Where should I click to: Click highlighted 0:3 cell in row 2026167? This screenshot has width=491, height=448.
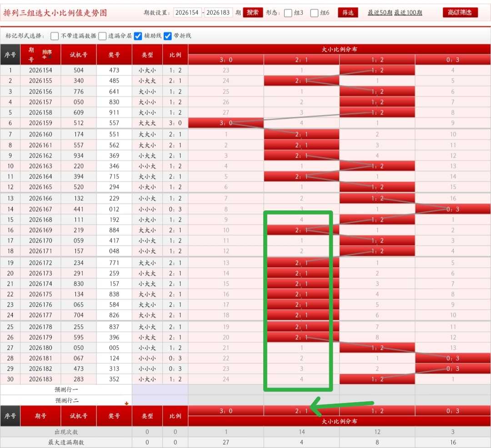click(x=453, y=209)
